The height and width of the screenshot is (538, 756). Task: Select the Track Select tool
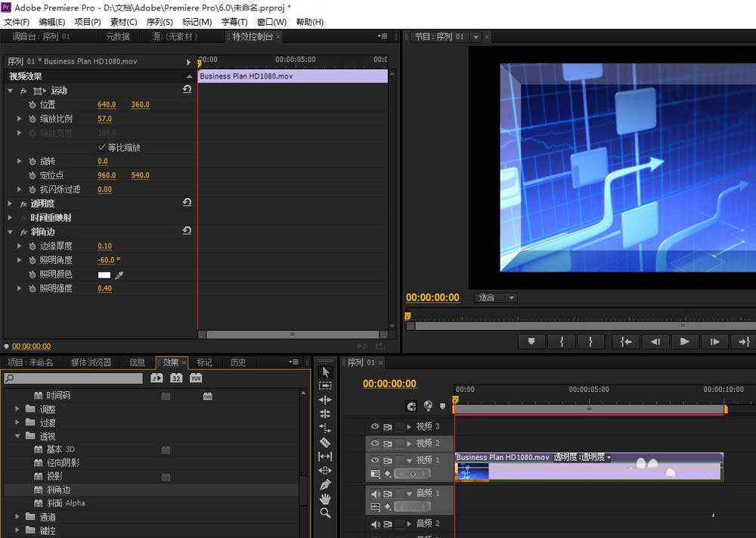pos(325,385)
